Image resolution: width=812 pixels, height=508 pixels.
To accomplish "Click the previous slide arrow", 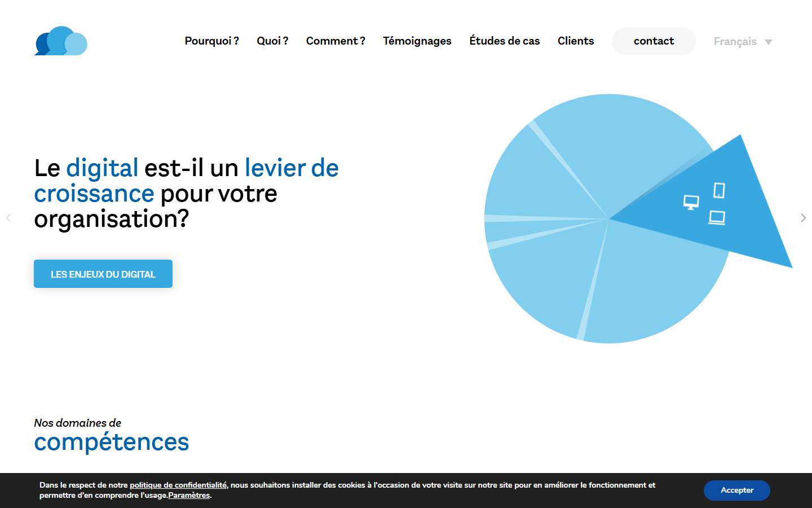I will 8,218.
